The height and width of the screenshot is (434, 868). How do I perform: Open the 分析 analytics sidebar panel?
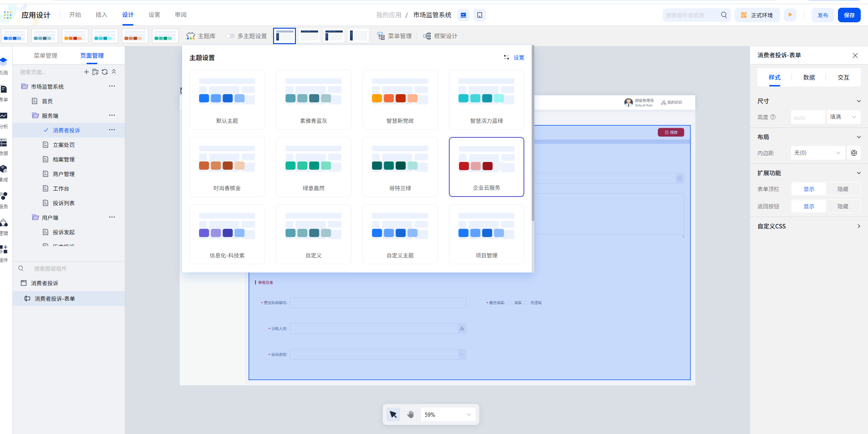point(4,120)
